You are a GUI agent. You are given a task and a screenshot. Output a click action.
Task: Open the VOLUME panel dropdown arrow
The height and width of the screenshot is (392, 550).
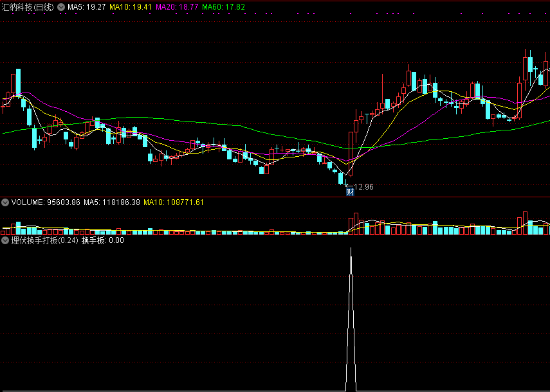click(5, 202)
